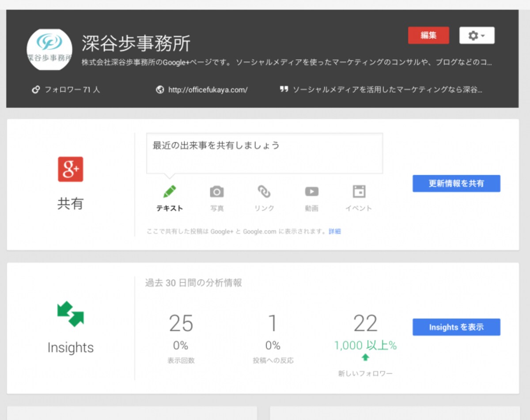Select the video 動画 post type

311,198
